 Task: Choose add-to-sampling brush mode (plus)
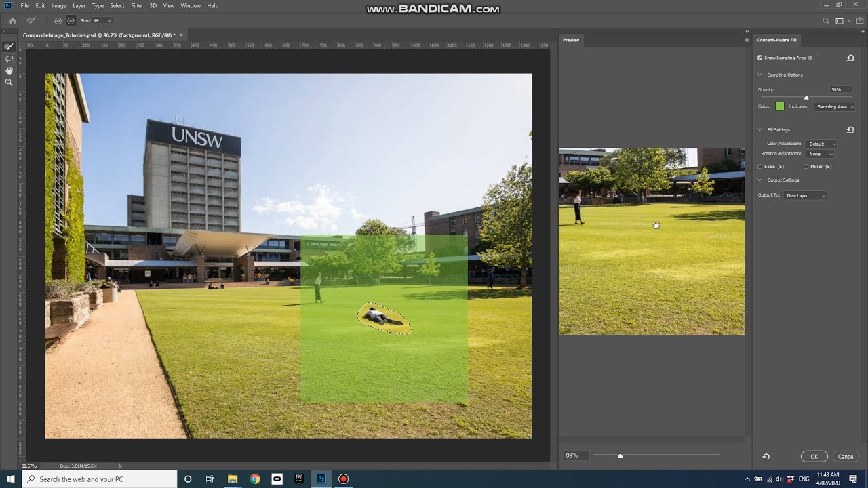point(58,21)
